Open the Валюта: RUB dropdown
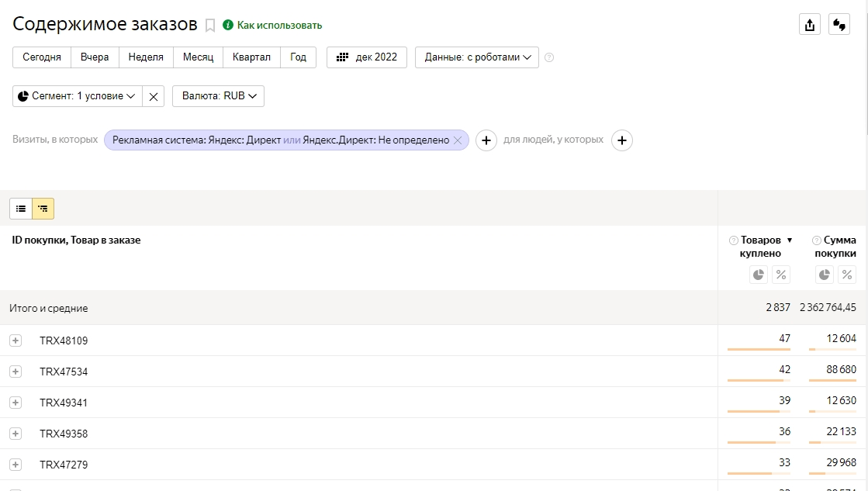 tap(219, 96)
